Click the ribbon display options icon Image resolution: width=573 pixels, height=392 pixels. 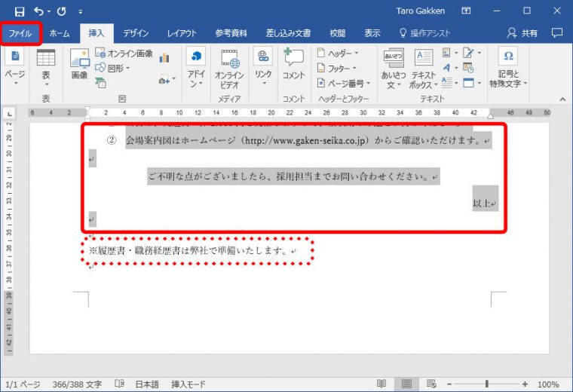point(466,11)
